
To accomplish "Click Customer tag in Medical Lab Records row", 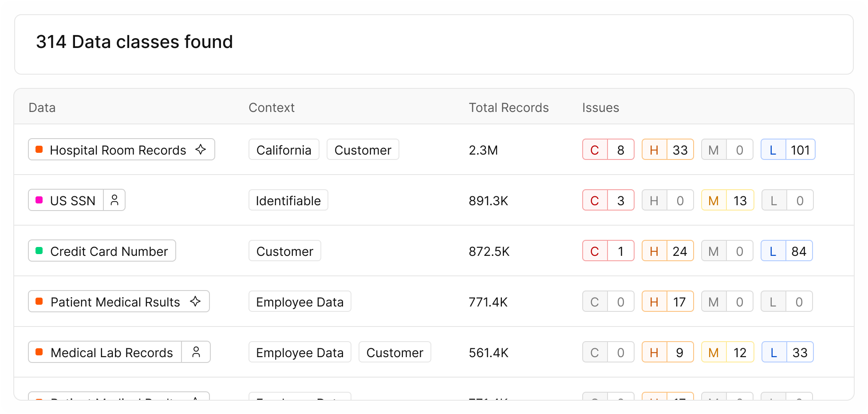I will [x=395, y=352].
